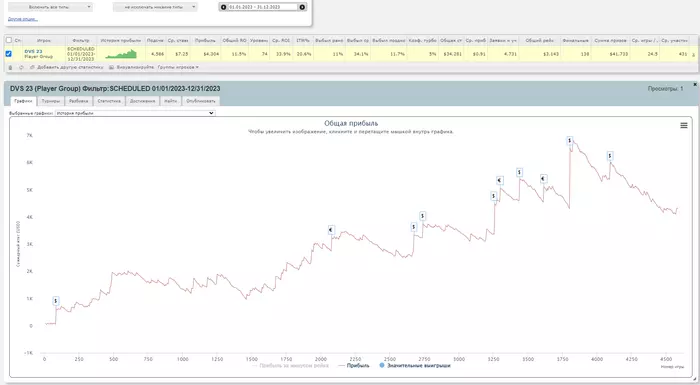The height and width of the screenshot is (385, 700).
Task: Sort by the 'Подсчет' column header
Action: [x=155, y=40]
